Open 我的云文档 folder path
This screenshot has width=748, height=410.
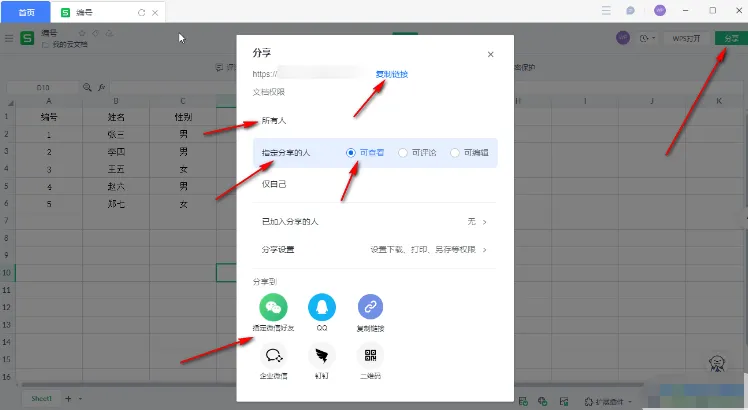[x=65, y=44]
